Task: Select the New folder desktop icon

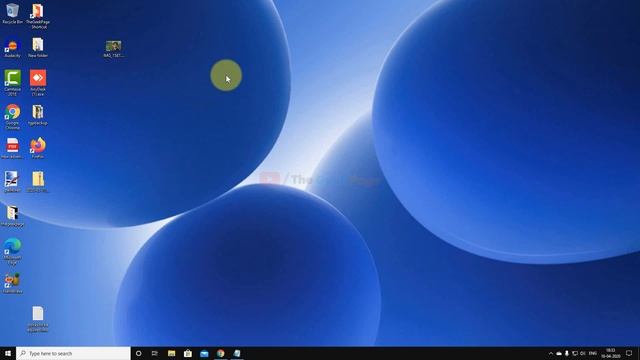Action: [x=38, y=48]
